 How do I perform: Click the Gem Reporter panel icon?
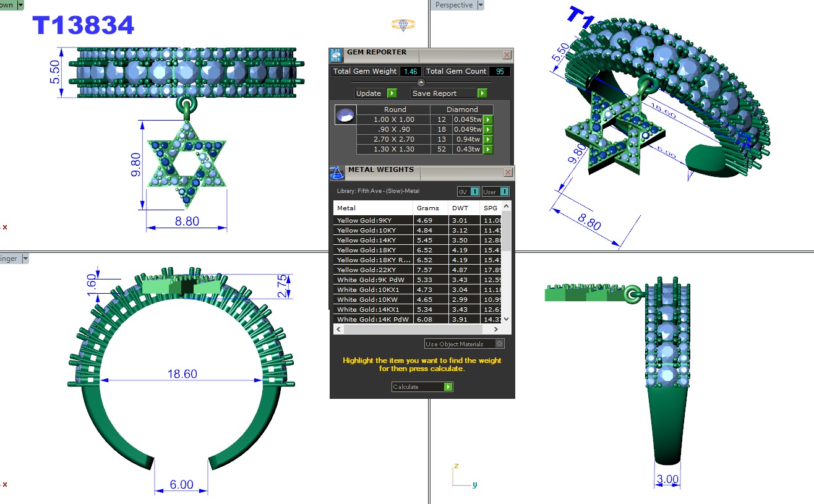tap(336, 54)
